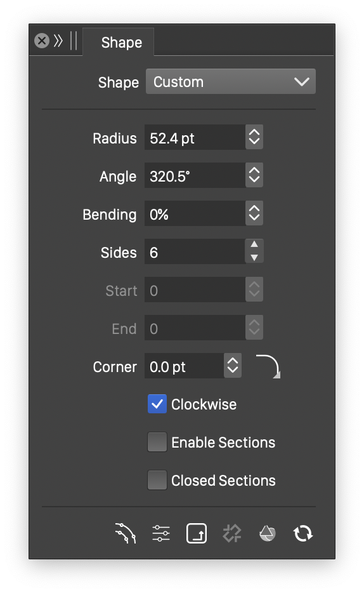Screen dimensions: 364x593
Task: Click the rounded corner type icon
Action: click(268, 366)
